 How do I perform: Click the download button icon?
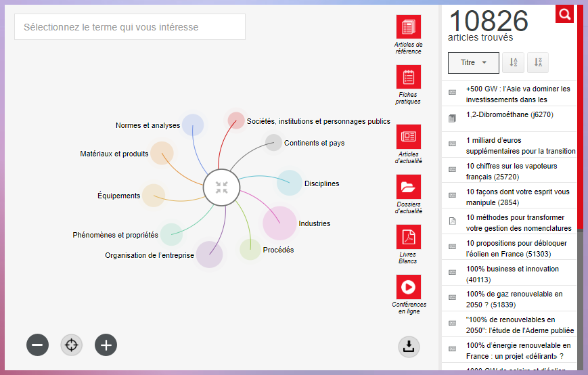[409, 347]
